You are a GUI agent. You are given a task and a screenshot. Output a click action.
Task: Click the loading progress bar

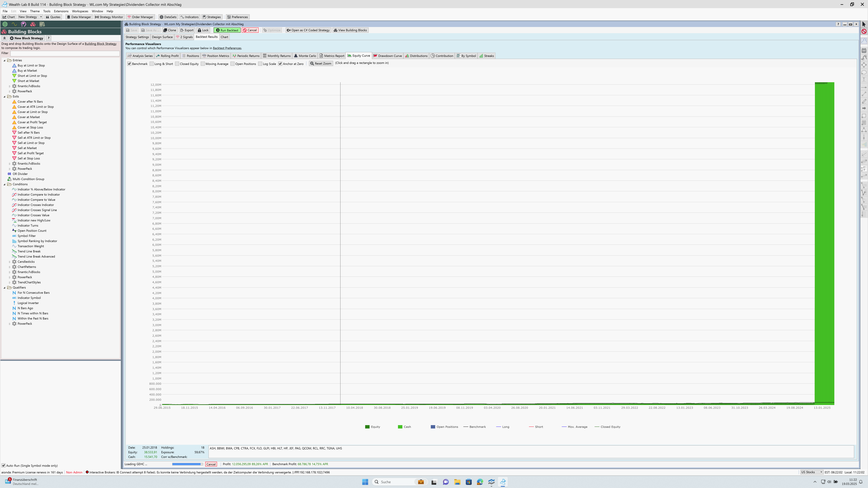click(188, 464)
